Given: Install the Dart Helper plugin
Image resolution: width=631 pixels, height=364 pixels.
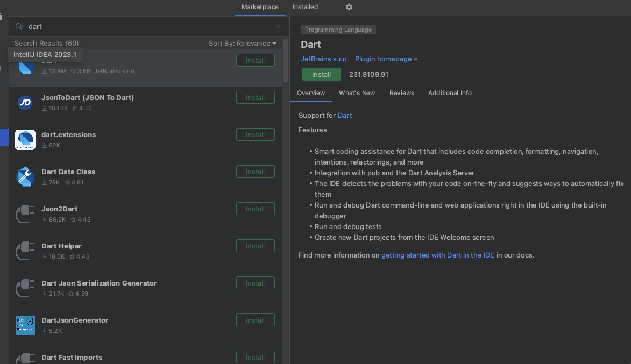Looking at the screenshot, I should 255,246.
